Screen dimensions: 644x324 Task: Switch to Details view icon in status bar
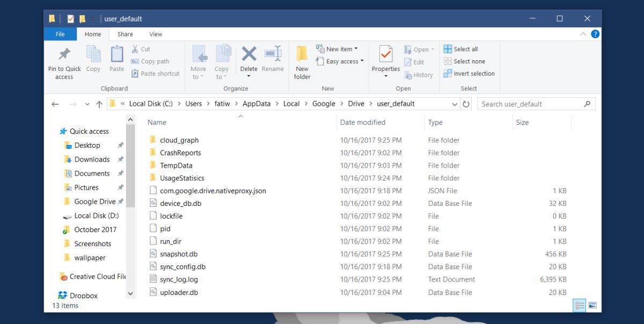pyautogui.click(x=580, y=305)
